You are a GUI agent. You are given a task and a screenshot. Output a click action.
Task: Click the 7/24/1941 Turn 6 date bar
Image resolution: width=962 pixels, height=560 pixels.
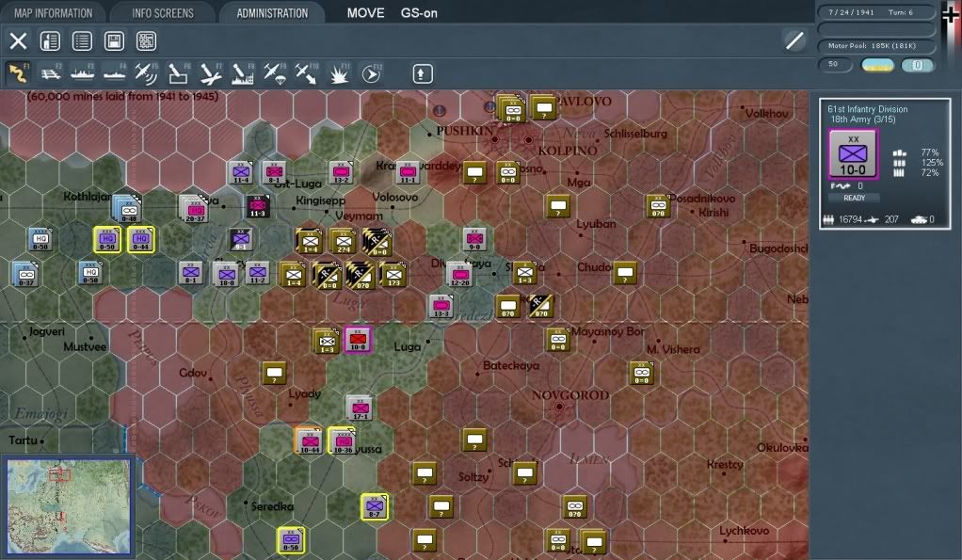[x=876, y=12]
